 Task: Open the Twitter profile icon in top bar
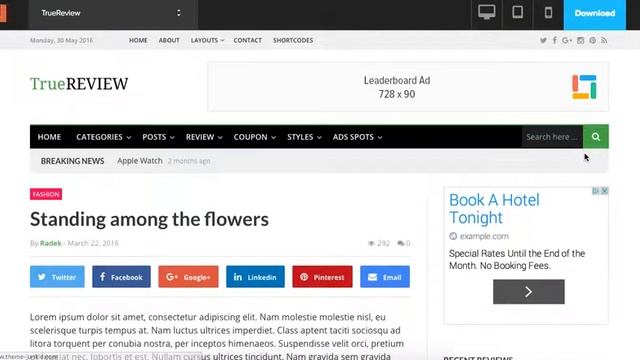(543, 40)
